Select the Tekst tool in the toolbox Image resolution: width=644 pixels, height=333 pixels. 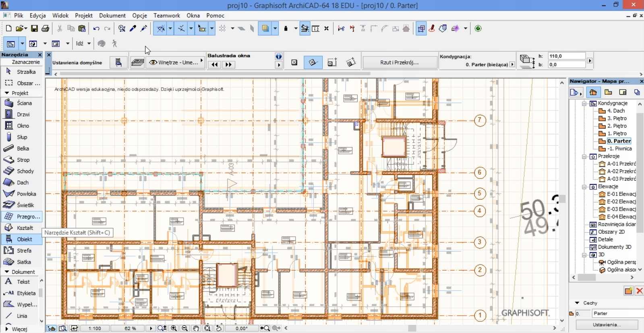[x=22, y=282]
